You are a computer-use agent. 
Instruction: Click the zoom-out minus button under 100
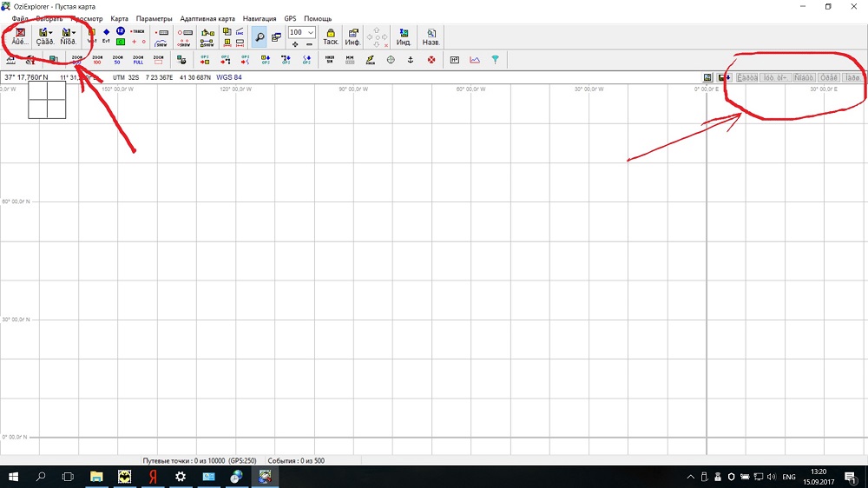[x=309, y=43]
